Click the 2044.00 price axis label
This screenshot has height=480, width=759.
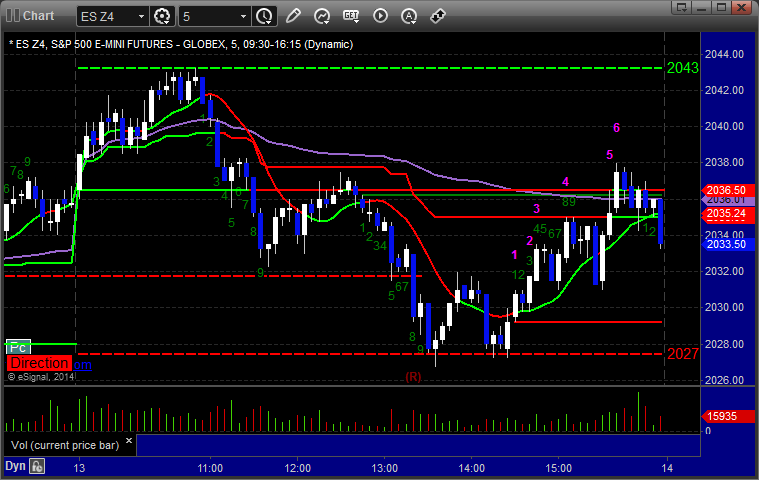click(x=724, y=54)
